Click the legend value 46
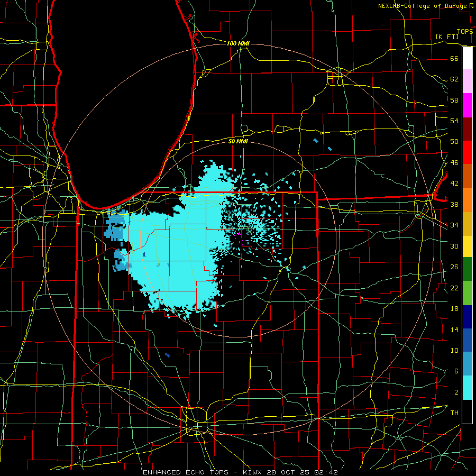Viewport: 476px width, 476px height. click(454, 163)
